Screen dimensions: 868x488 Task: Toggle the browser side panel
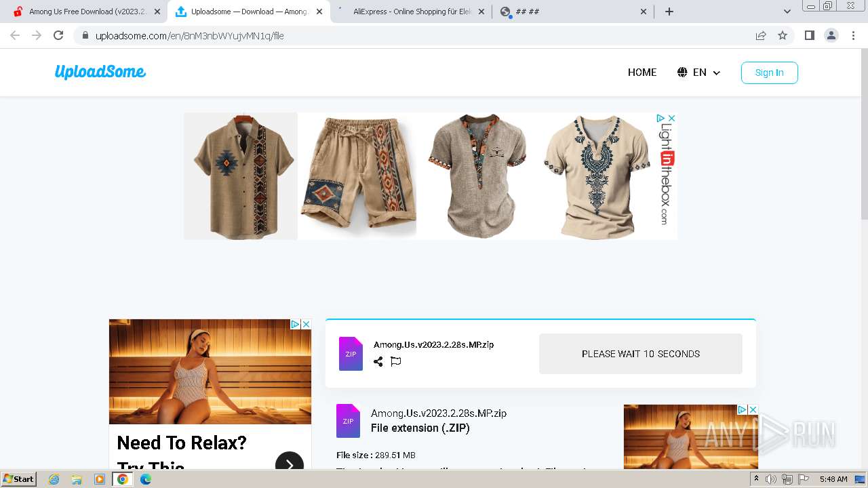tap(809, 35)
